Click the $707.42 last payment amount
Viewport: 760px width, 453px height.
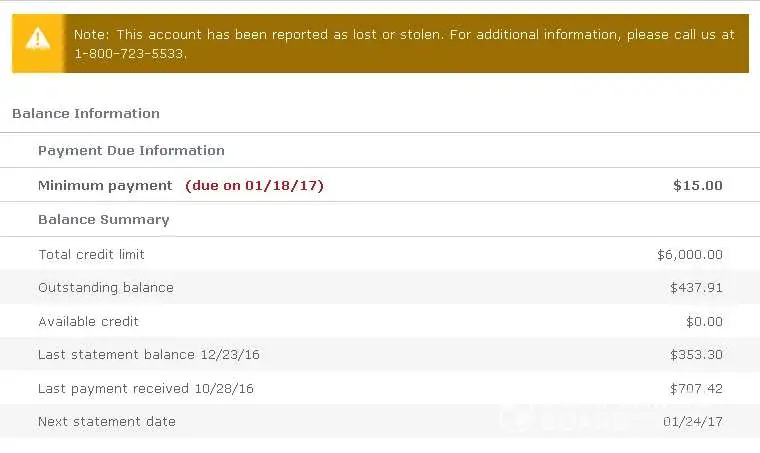(x=696, y=389)
